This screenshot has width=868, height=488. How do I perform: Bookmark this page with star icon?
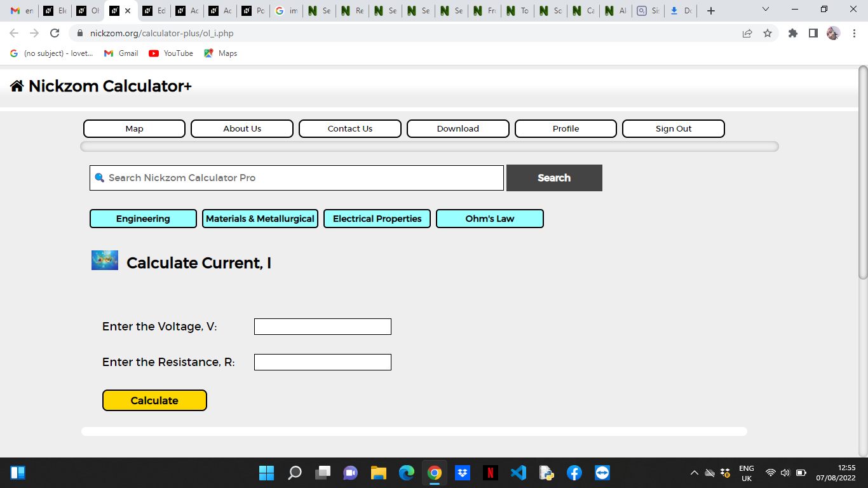[x=768, y=33]
